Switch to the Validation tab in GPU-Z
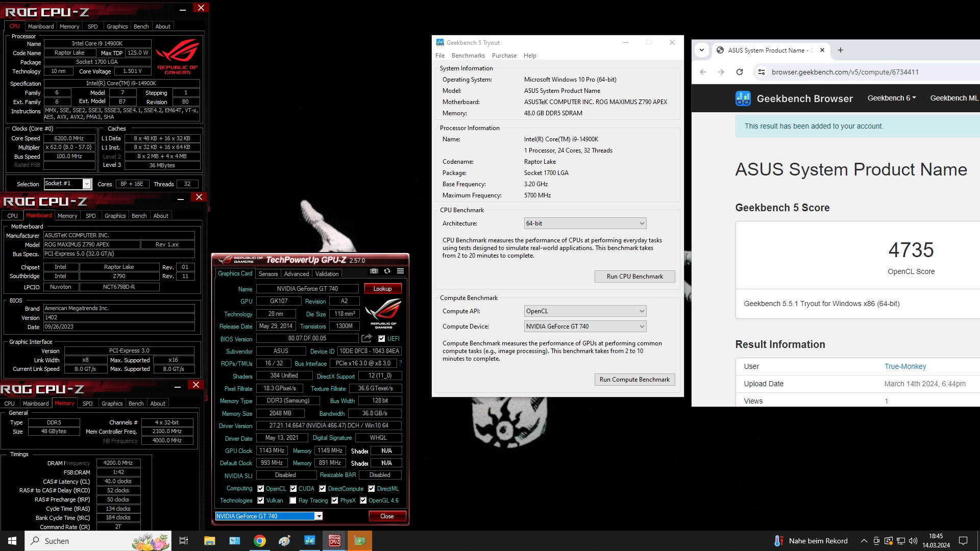Image resolution: width=980 pixels, height=551 pixels. tap(327, 274)
